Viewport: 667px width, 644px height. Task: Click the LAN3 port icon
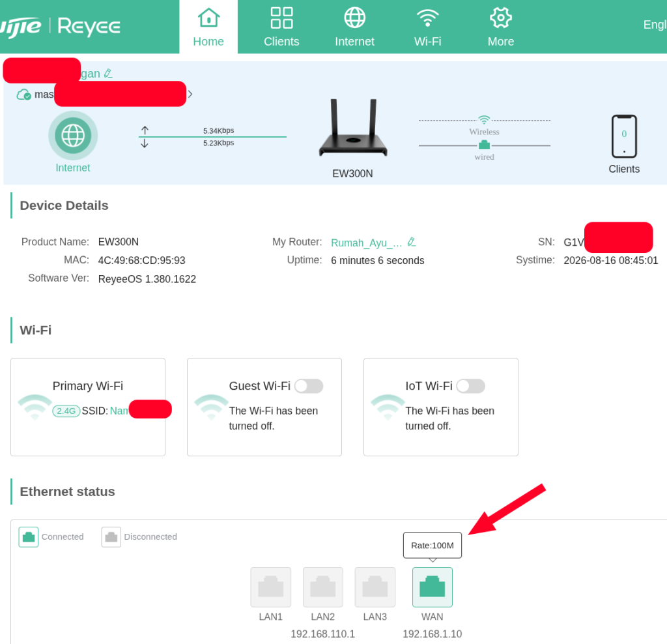point(375,587)
